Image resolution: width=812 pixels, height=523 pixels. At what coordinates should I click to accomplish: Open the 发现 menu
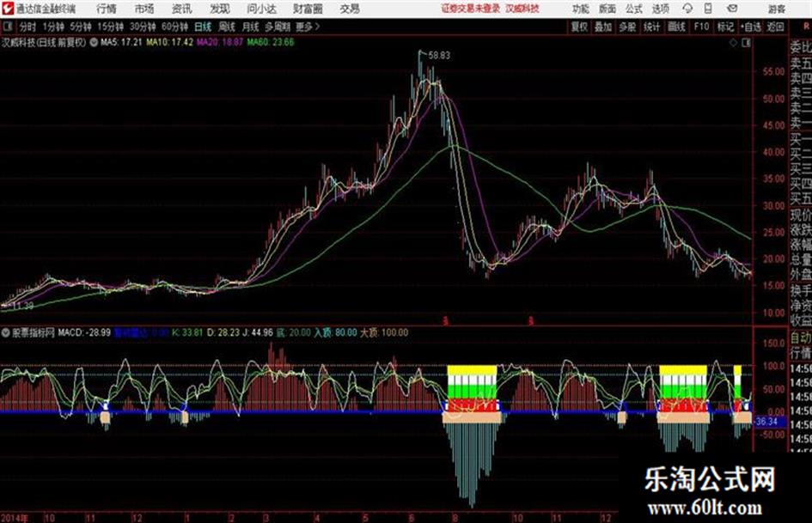pos(220,9)
